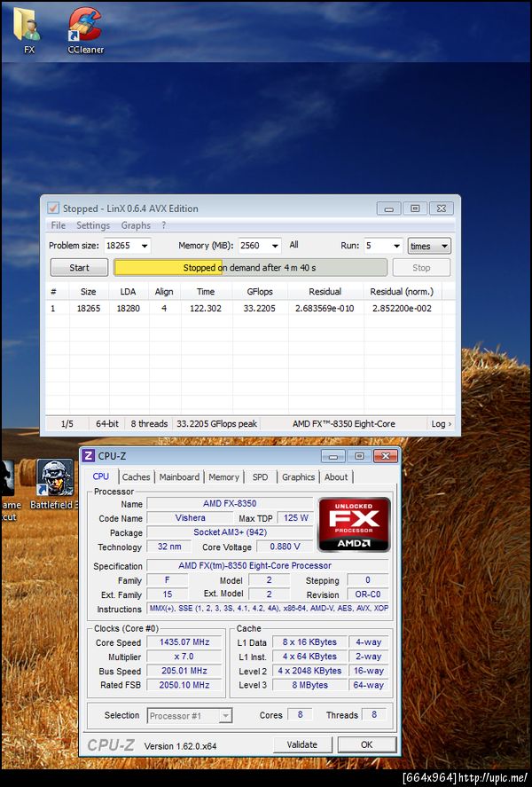Open LinX Settings menu
The image size is (532, 787).
(x=93, y=225)
